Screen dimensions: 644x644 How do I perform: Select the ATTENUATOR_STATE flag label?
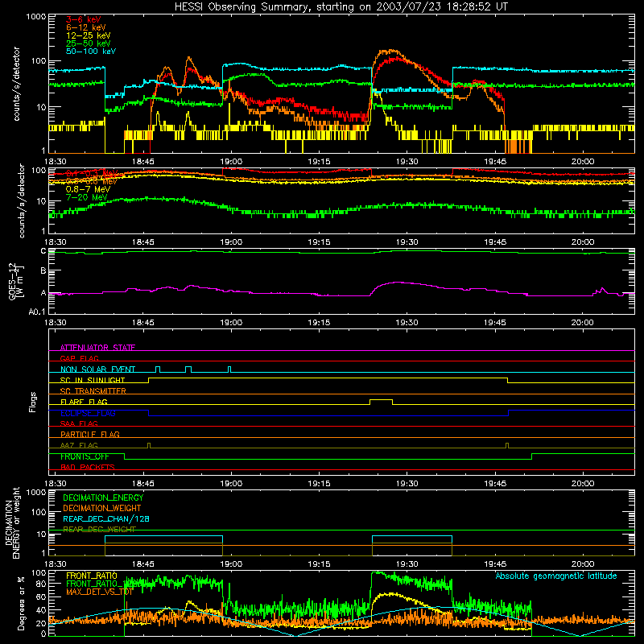coord(97,348)
